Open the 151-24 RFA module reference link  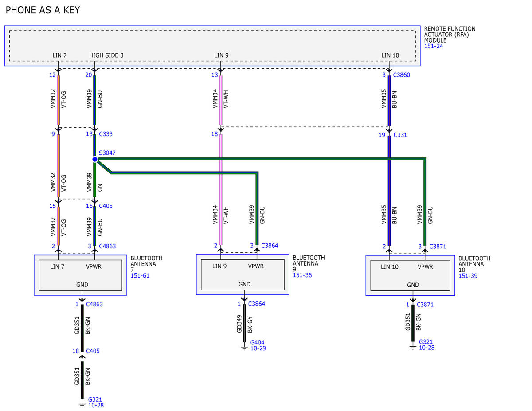click(434, 46)
